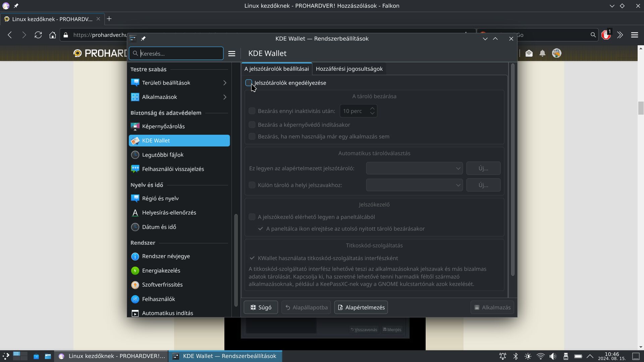This screenshot has width=644, height=362.
Task: Go to Falkon home page
Action: pos(52,35)
